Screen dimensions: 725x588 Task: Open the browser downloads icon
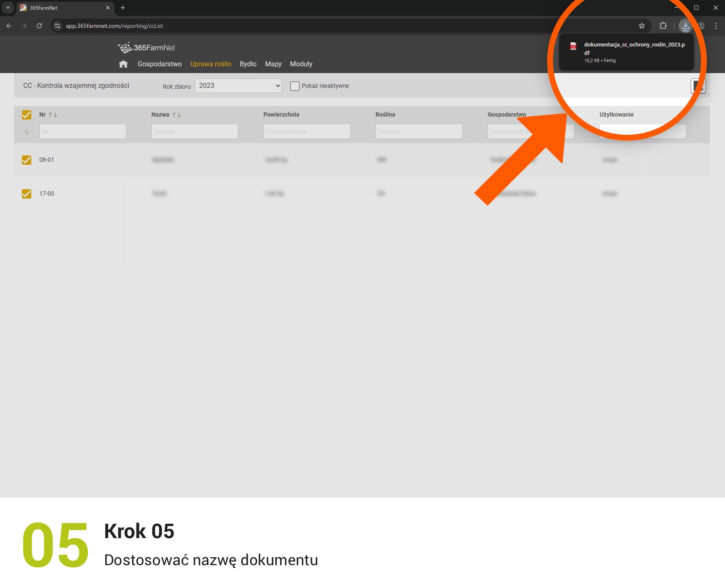point(685,26)
